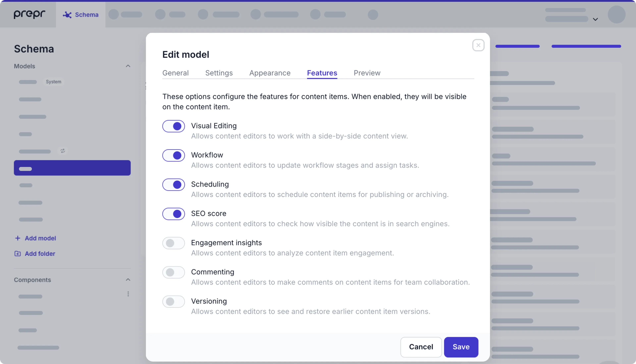
Task: Open the Components overflow menu icon
Action: click(128, 294)
